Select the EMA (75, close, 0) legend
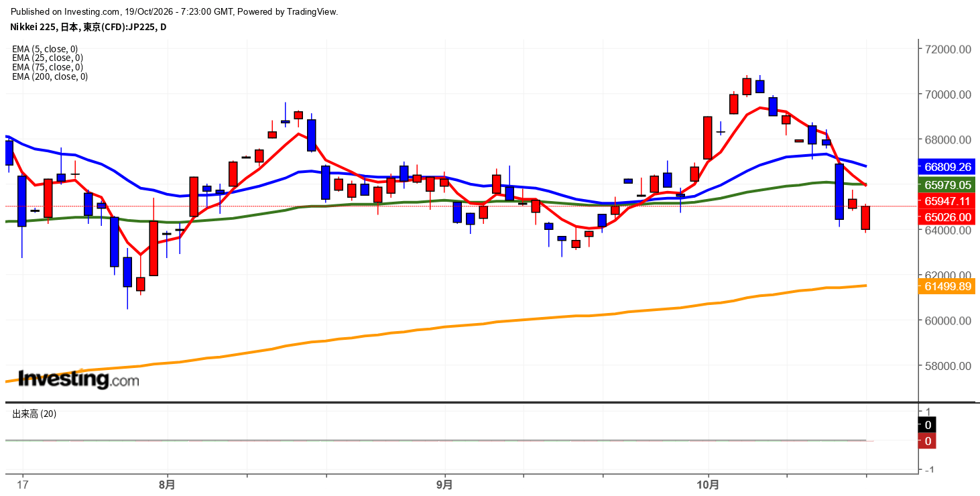Viewport: 980px width, 496px height. (x=48, y=67)
